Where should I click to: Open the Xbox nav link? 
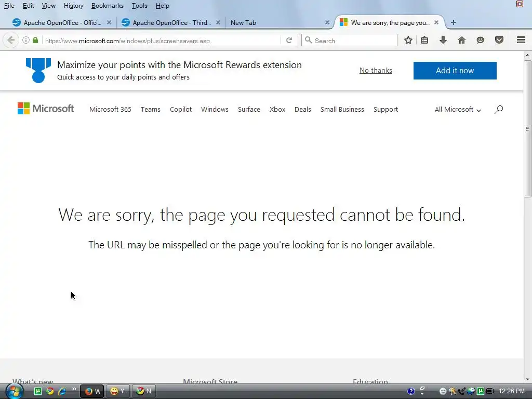277,109
